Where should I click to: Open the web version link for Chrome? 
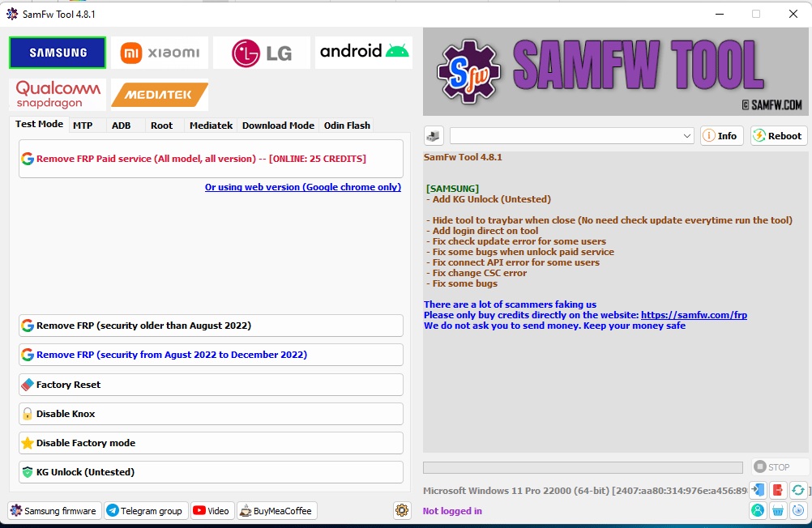(x=302, y=187)
